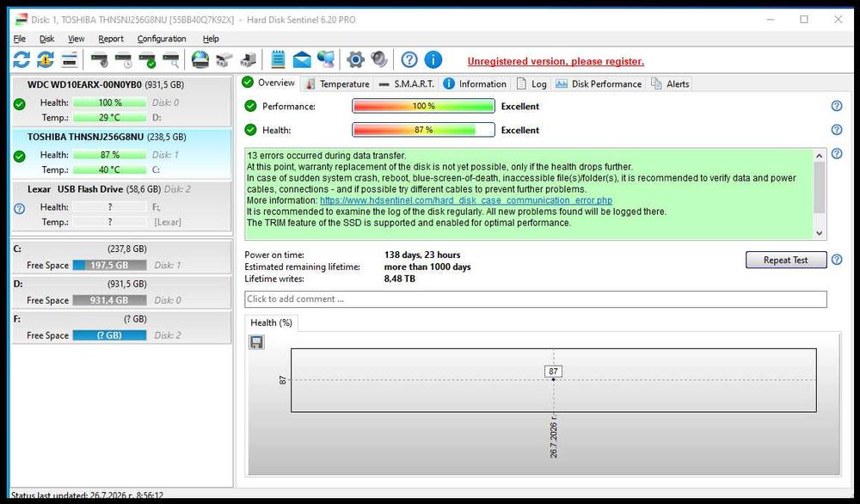
Task: Click the Health 87 % bar in overview
Action: (423, 130)
